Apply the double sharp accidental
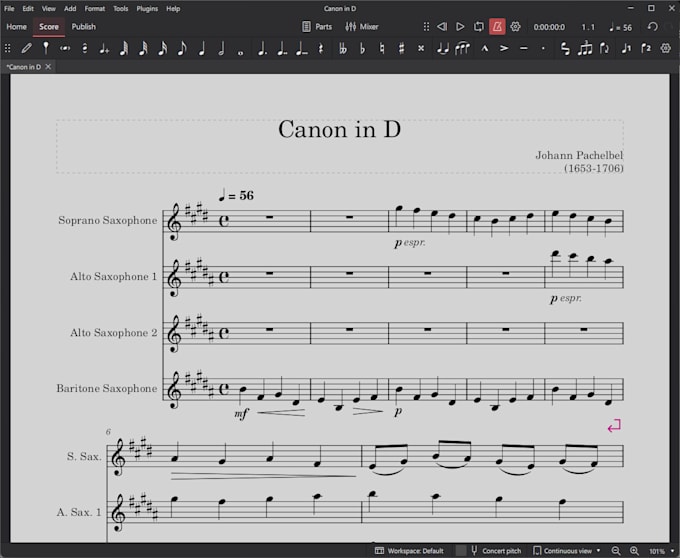 421,49
